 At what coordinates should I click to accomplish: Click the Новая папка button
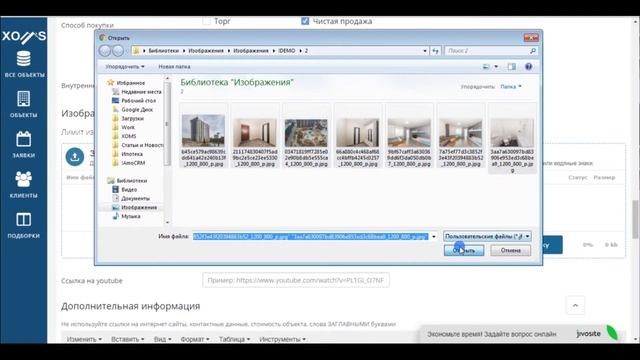pos(174,67)
